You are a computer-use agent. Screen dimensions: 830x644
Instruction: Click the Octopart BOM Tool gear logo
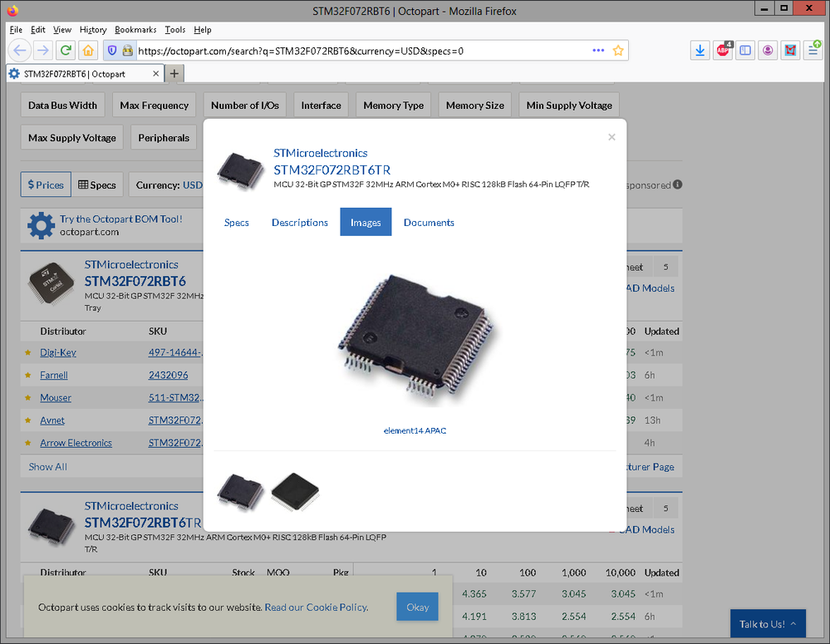[x=41, y=226]
